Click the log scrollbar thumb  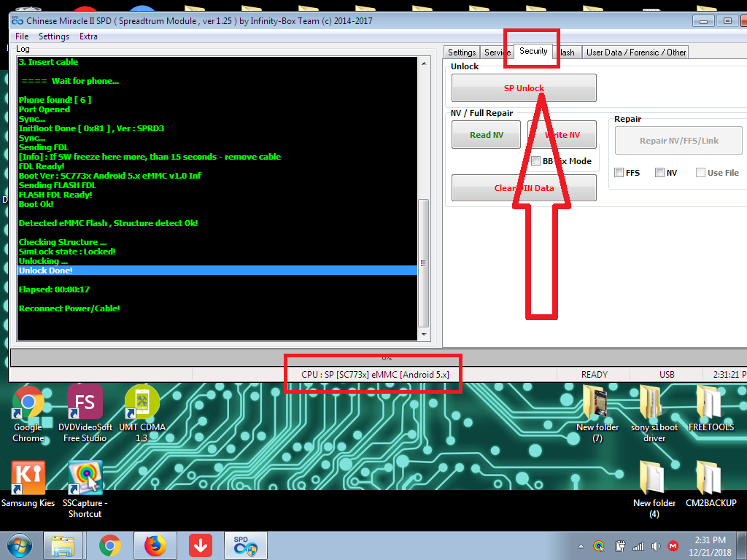coord(424,263)
